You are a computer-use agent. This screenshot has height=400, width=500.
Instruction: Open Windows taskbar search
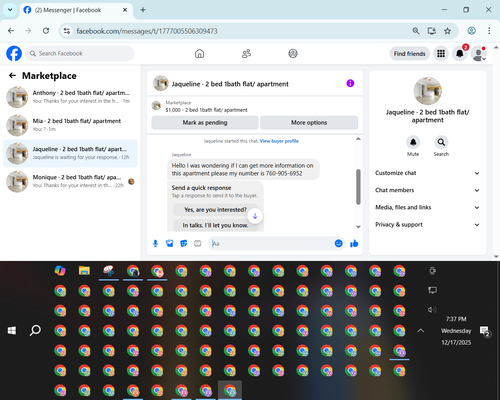tap(35, 331)
